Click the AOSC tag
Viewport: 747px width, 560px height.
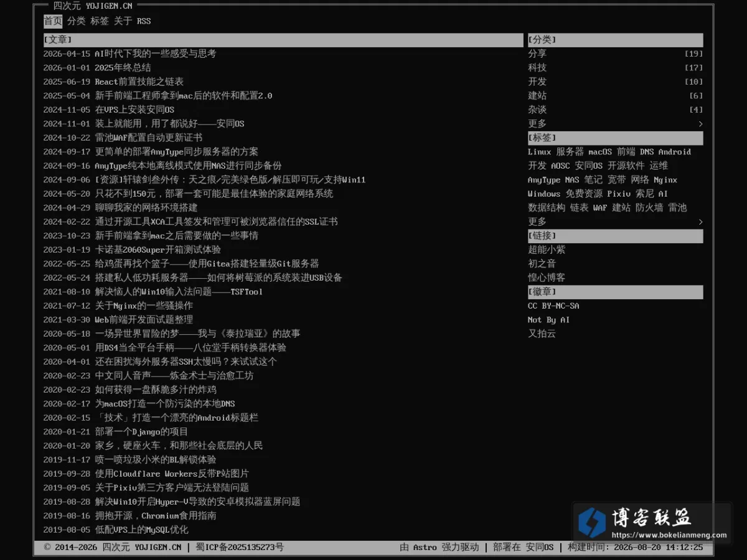tap(560, 166)
